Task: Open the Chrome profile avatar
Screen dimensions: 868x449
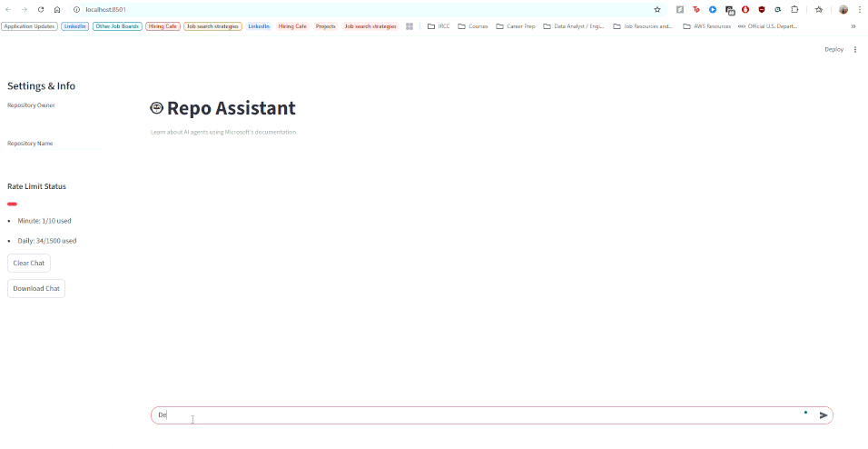Action: click(x=843, y=9)
